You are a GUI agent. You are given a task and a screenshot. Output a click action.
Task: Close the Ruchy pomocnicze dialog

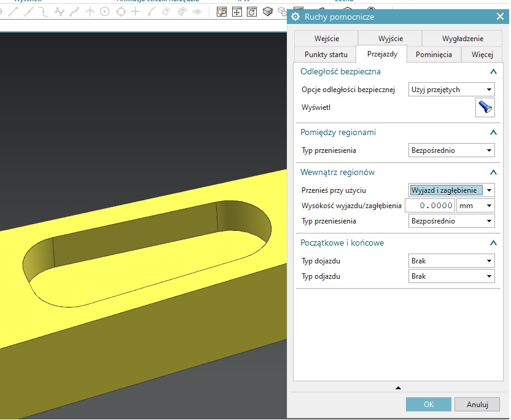pos(500,17)
